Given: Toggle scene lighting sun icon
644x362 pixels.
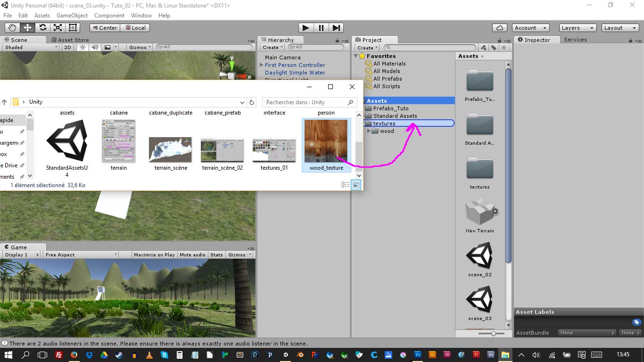Looking at the screenshot, I should coord(83,47).
